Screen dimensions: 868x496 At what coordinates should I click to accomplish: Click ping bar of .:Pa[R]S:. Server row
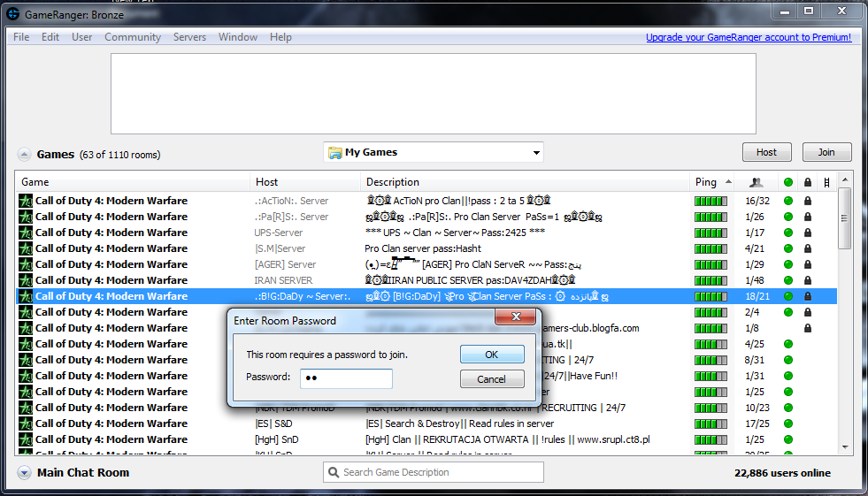[x=711, y=217]
